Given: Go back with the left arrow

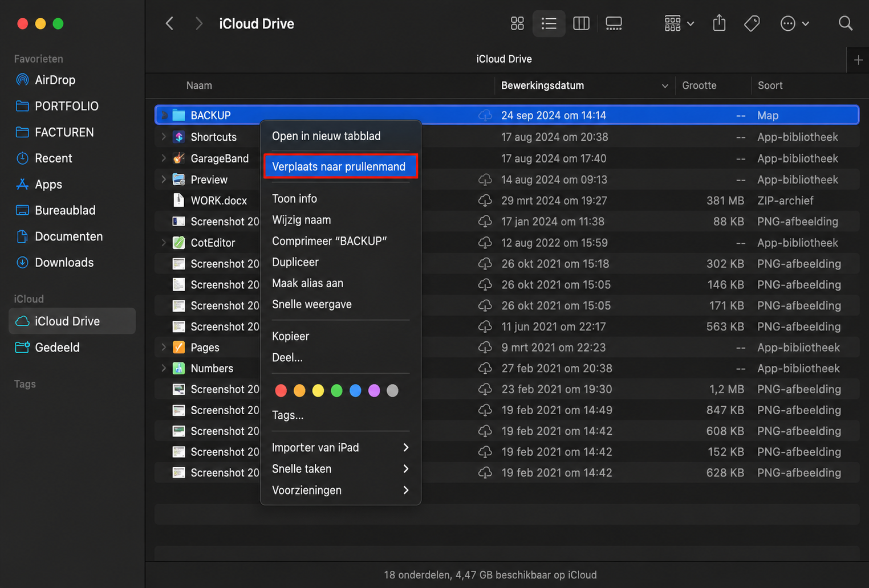Looking at the screenshot, I should coord(169,23).
